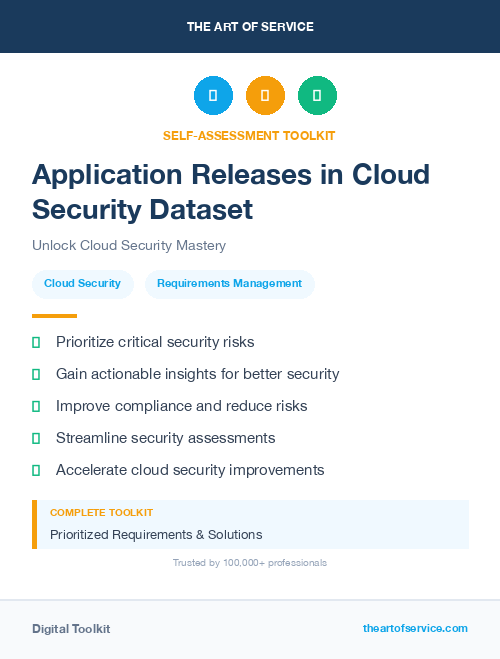Click the orange circle icon
This screenshot has height=659, width=500.
click(x=265, y=95)
